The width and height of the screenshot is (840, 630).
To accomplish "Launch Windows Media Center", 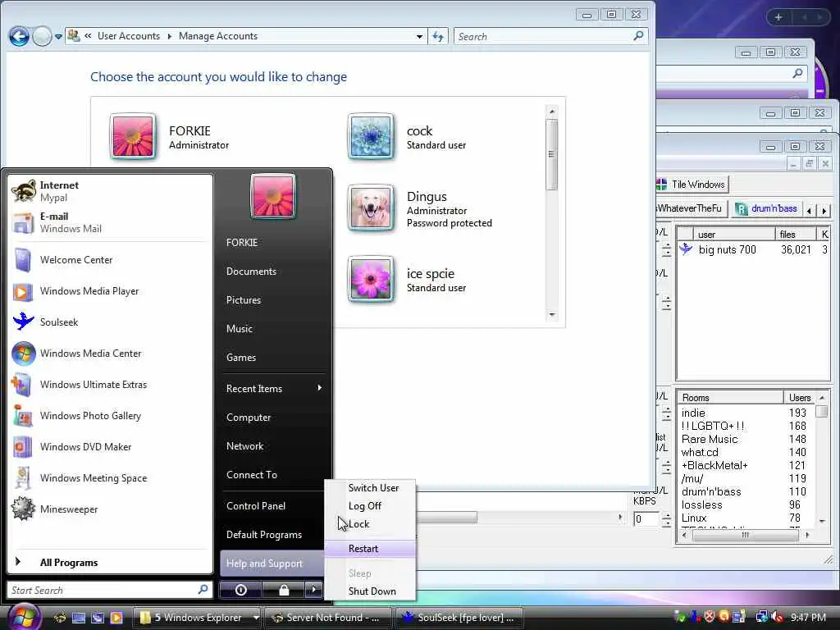I will coord(110,353).
